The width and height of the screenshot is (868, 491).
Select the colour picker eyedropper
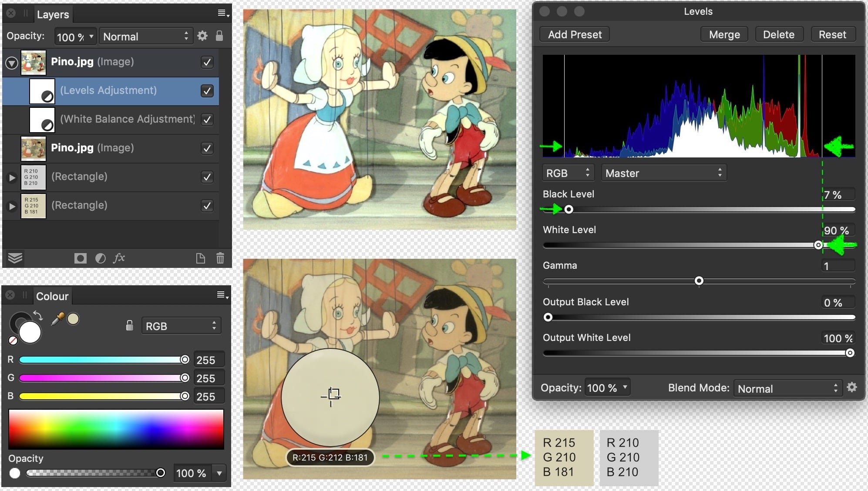[57, 320]
